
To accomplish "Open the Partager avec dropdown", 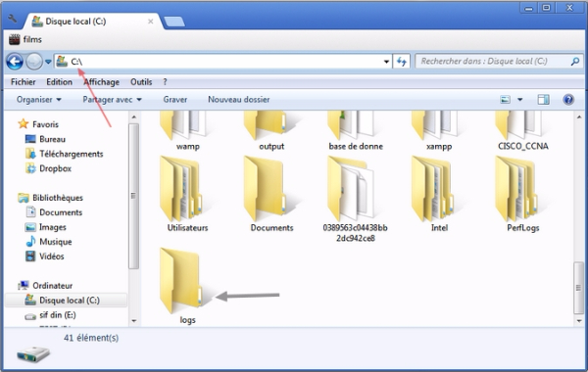I will (x=112, y=100).
